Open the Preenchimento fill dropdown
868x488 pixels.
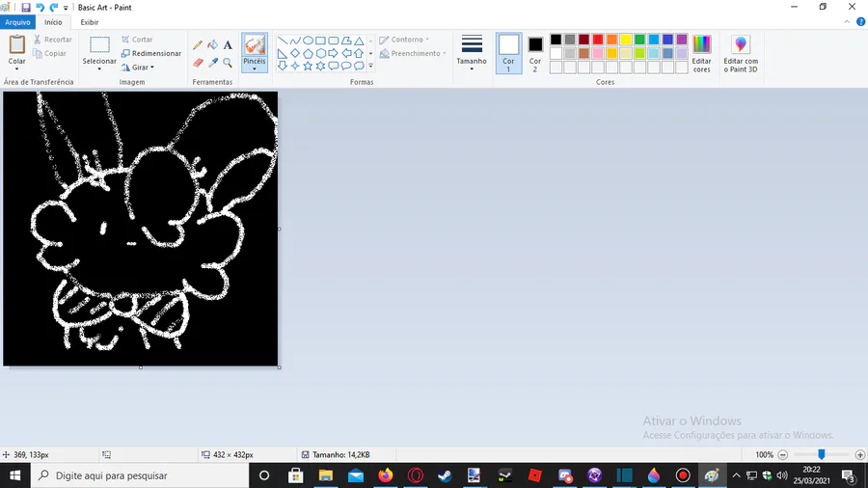click(413, 54)
